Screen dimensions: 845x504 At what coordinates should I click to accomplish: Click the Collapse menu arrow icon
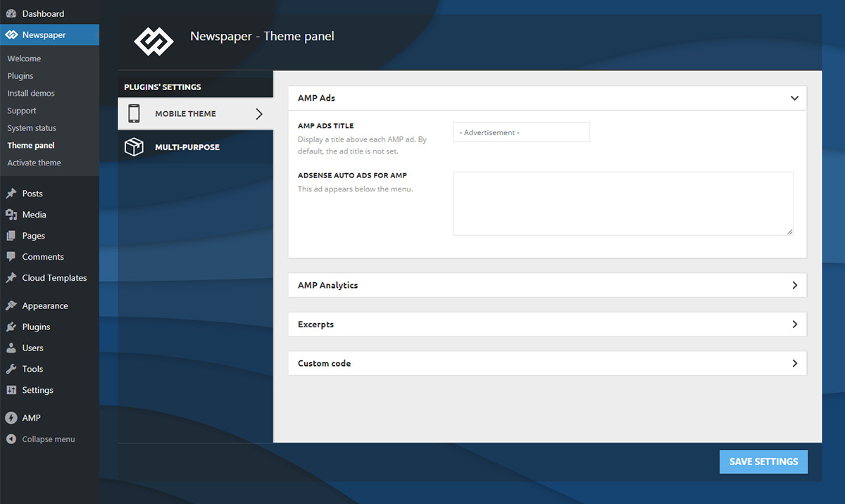(x=11, y=439)
